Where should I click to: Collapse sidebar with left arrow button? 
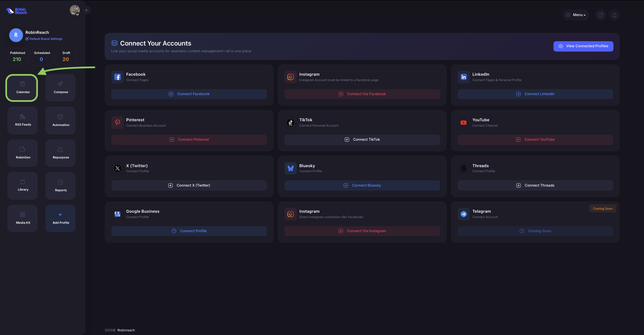coord(87,10)
